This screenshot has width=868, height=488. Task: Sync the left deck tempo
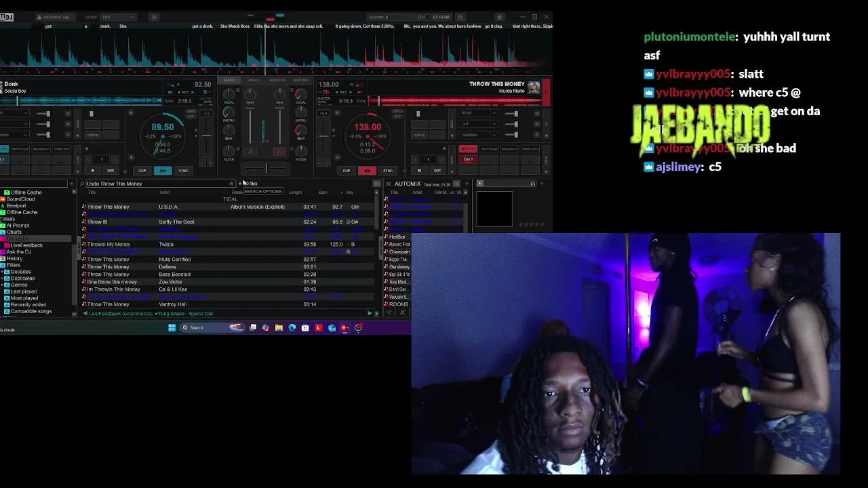183,171
